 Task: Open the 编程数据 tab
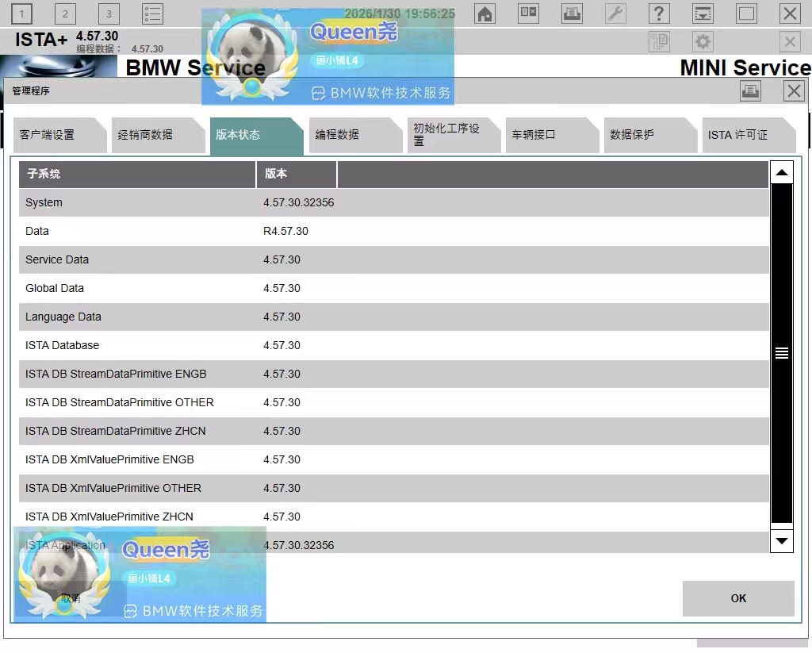355,135
